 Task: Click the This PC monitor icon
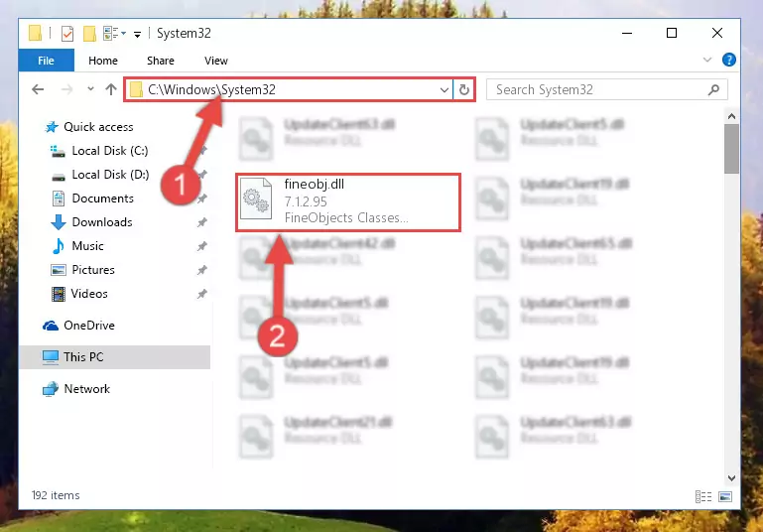51,357
